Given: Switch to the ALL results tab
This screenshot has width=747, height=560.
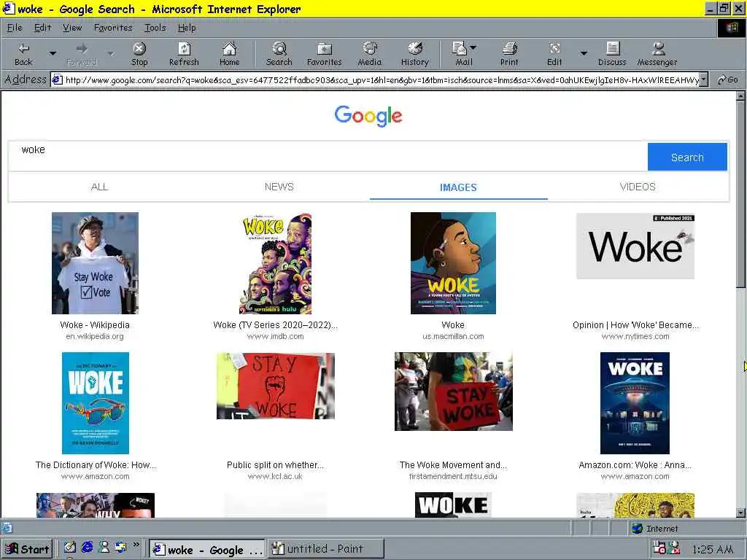Looking at the screenshot, I should pyautogui.click(x=99, y=187).
